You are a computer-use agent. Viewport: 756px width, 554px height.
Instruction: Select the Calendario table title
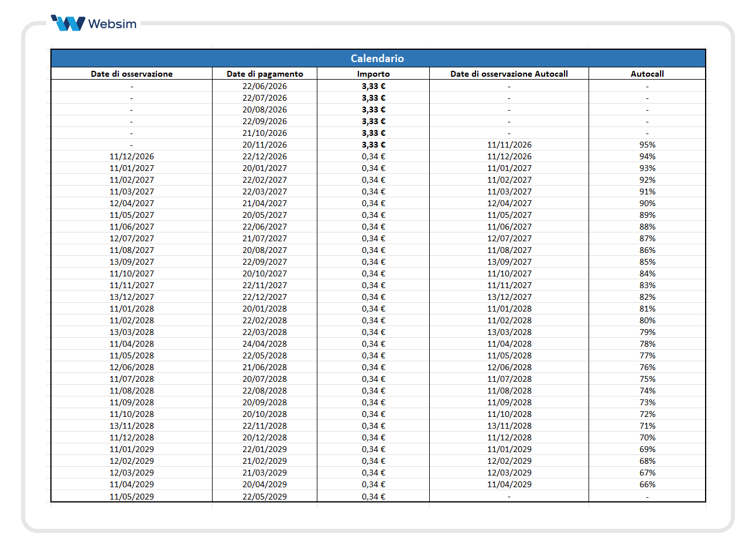378,58
